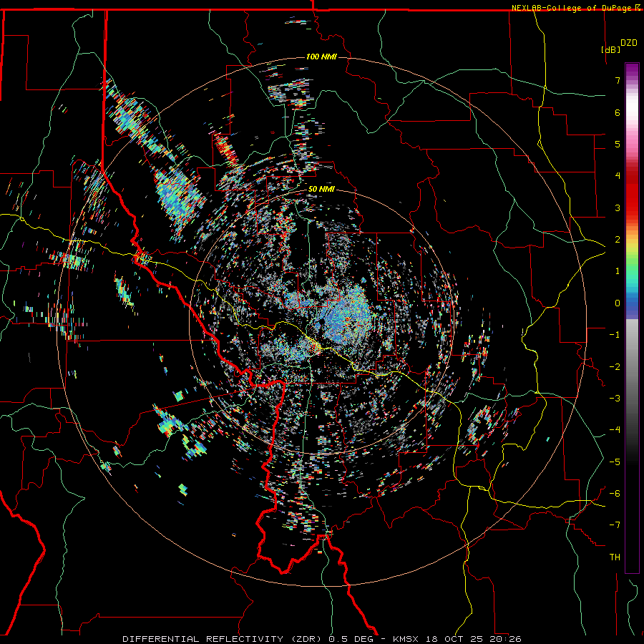Click the scale value "-1"

(615, 335)
